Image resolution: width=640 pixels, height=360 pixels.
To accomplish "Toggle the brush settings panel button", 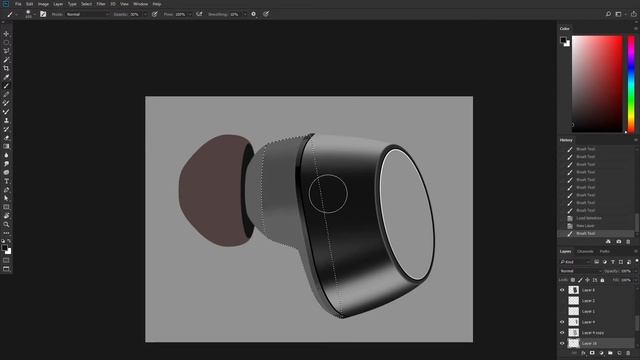I will [43, 14].
